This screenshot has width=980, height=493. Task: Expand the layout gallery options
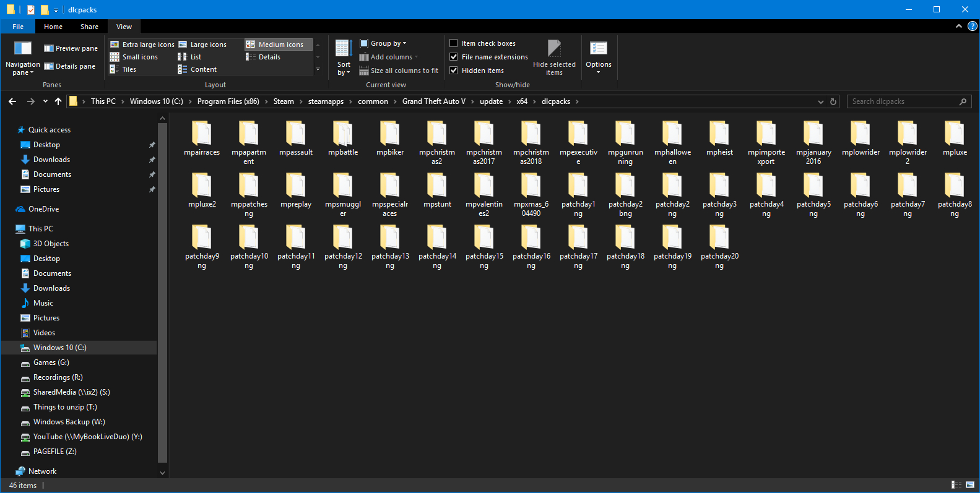coord(318,69)
